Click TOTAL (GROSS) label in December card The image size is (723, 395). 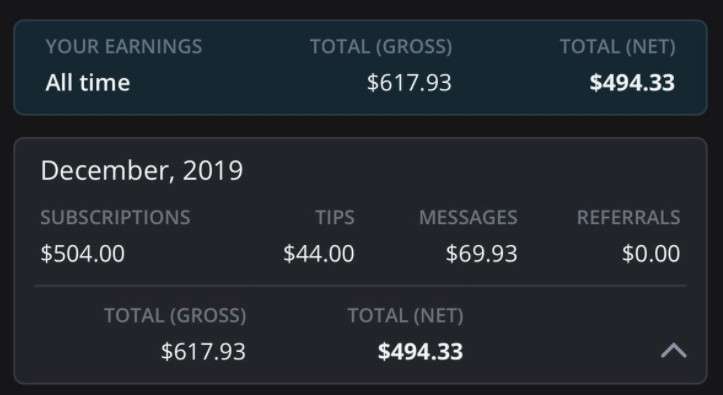tap(175, 316)
